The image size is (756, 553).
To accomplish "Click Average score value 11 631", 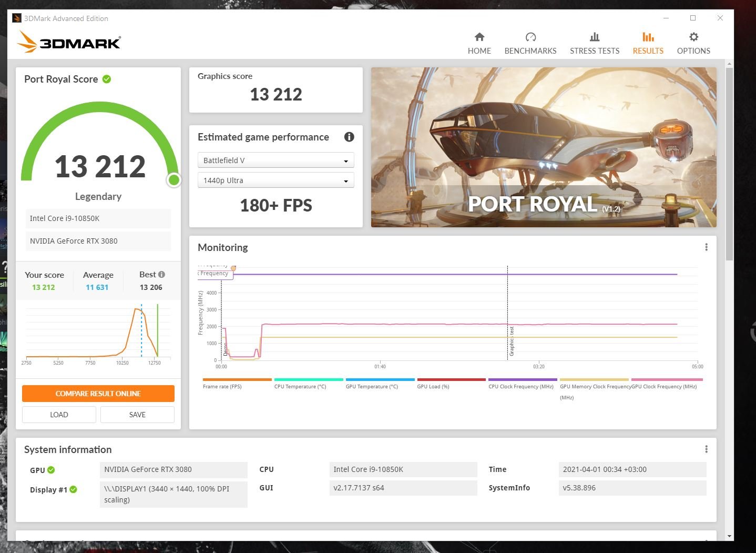I will click(97, 287).
